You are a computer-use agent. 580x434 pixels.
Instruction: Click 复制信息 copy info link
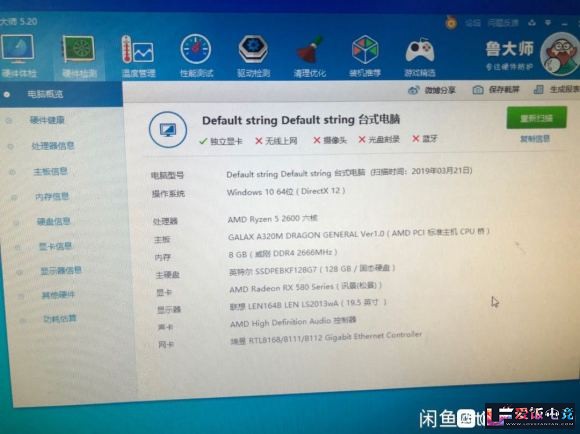tap(535, 139)
